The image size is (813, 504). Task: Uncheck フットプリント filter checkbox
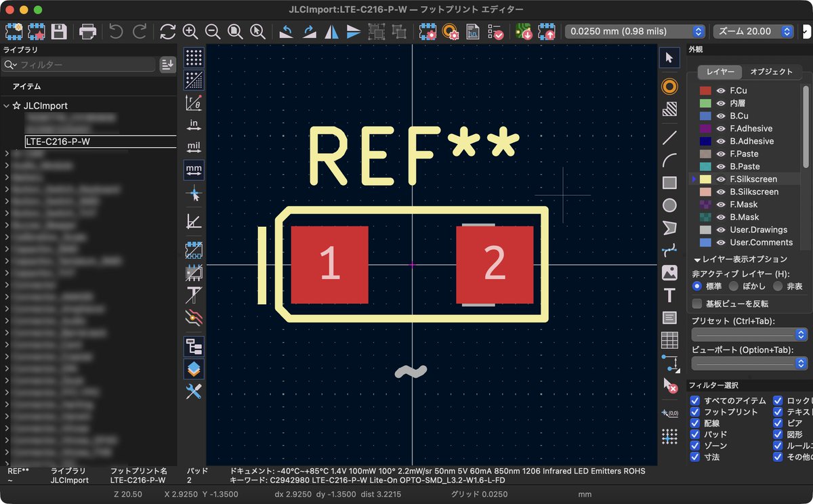click(694, 412)
